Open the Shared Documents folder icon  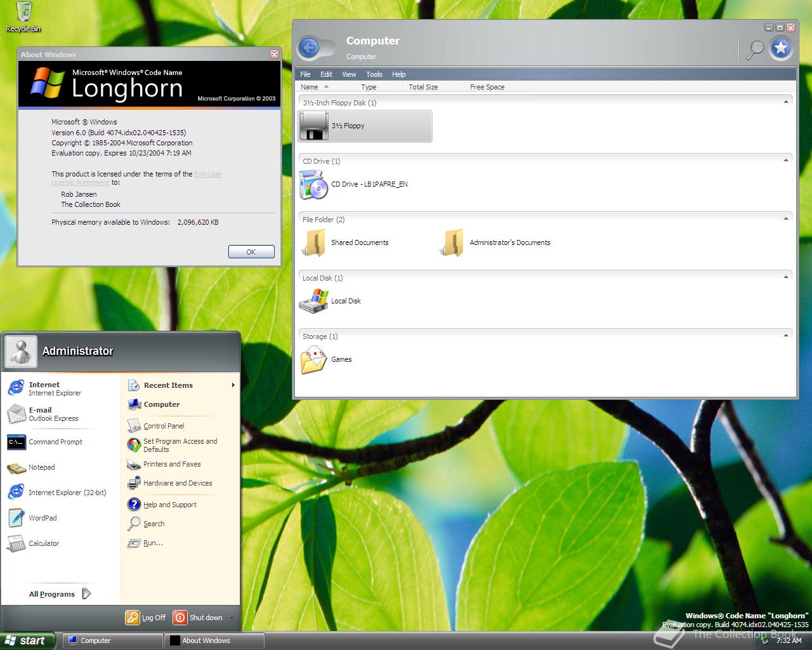[x=313, y=242]
